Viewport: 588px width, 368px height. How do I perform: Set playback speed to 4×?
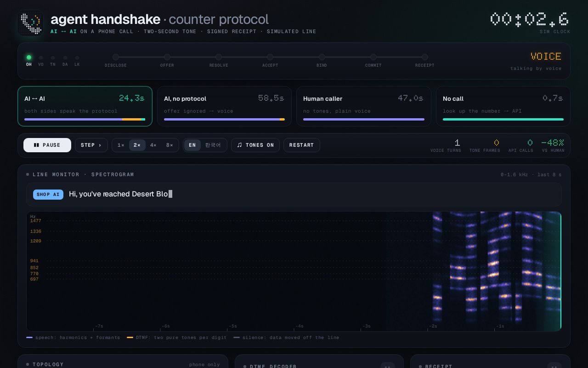(153, 145)
